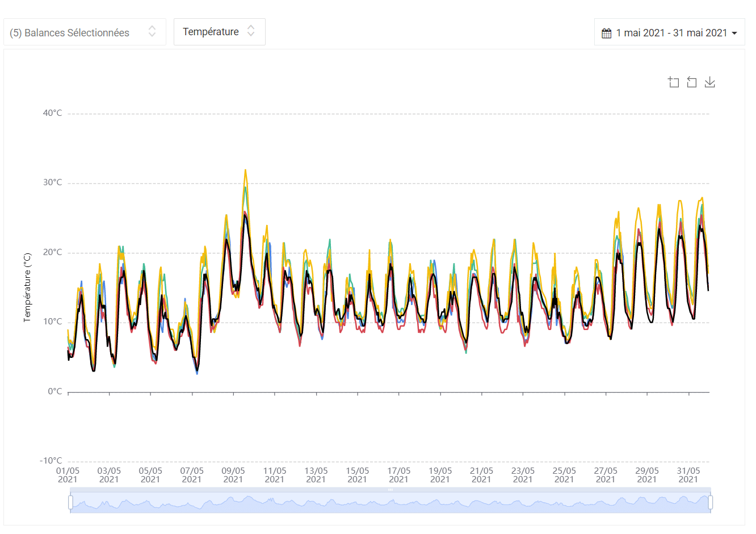
Task: Click the 17/05 2021 date label
Action: click(399, 475)
